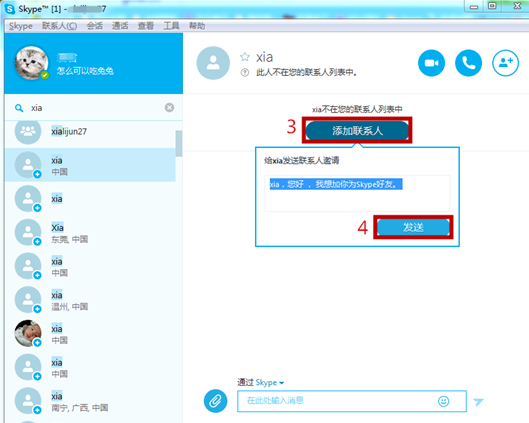Click the cat profile avatar picture
The height and width of the screenshot is (423, 529).
(x=31, y=63)
